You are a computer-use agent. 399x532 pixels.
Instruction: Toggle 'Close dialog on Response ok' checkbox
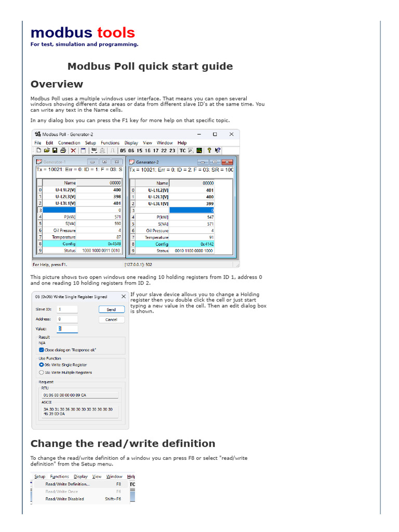click(42, 350)
